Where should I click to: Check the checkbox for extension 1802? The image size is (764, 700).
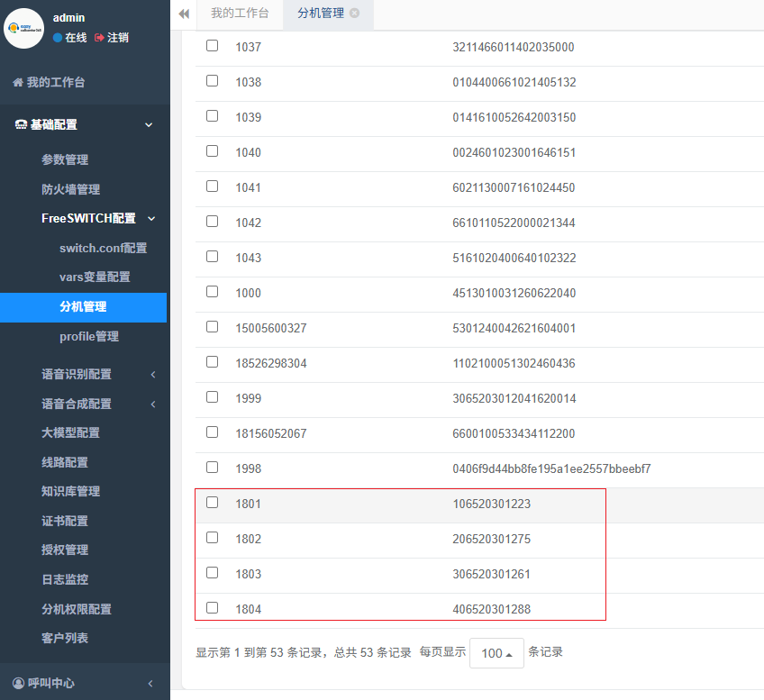pos(212,537)
